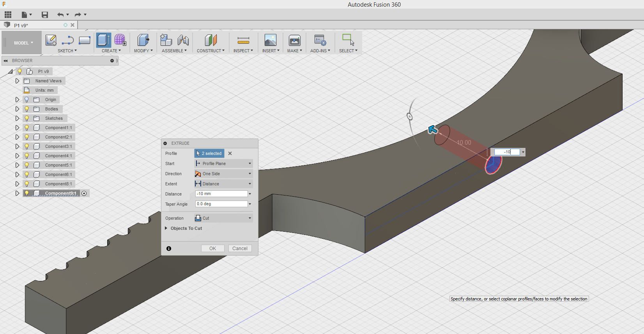Open the CREATE menu

click(x=111, y=51)
